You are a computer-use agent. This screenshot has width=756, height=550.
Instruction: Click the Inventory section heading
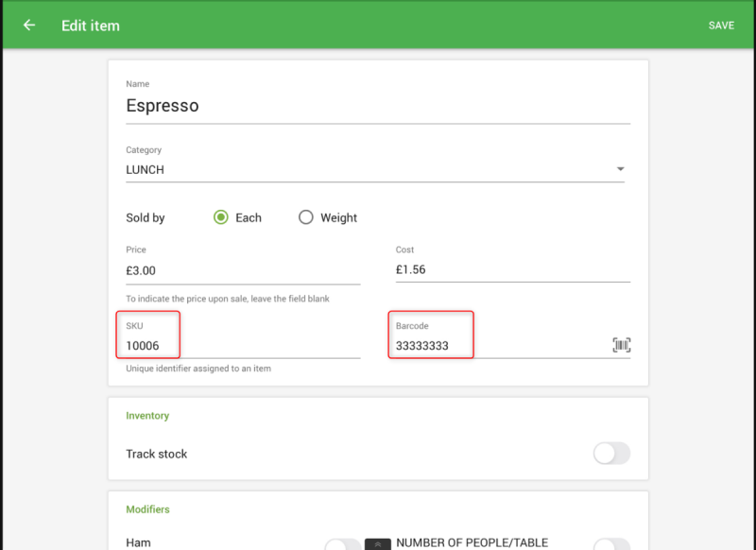point(147,416)
